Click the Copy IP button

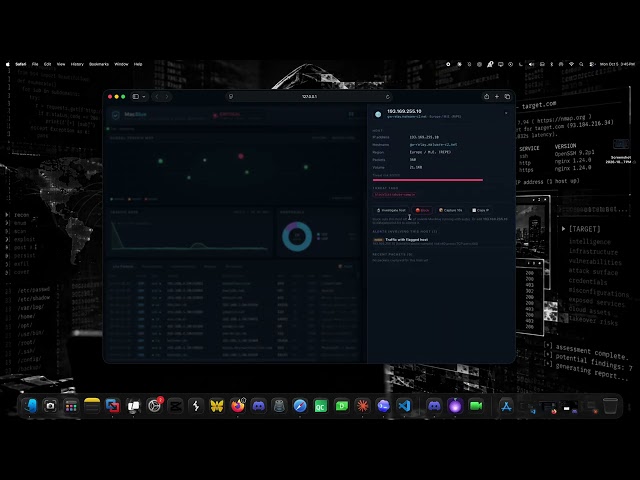coord(480,210)
